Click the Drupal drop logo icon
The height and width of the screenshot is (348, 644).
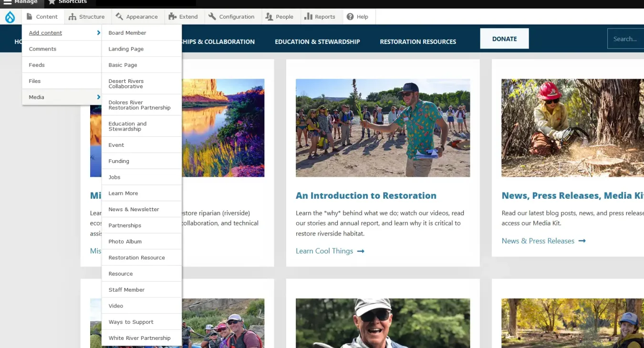10,17
